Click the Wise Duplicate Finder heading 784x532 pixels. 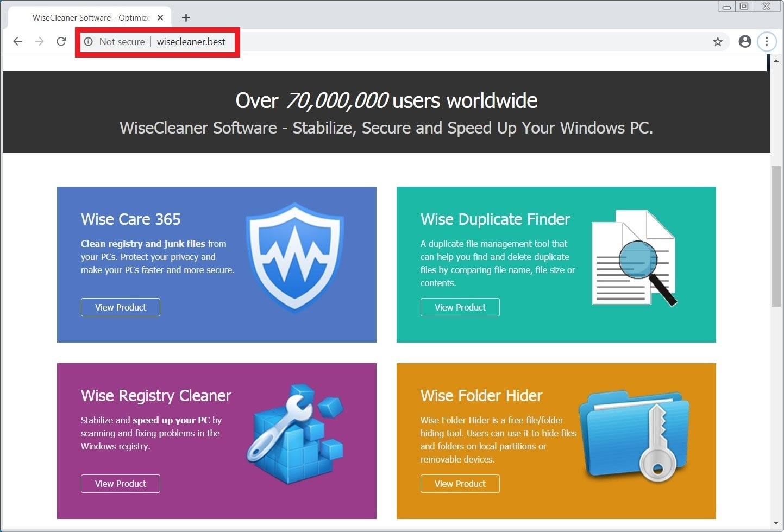(x=495, y=219)
